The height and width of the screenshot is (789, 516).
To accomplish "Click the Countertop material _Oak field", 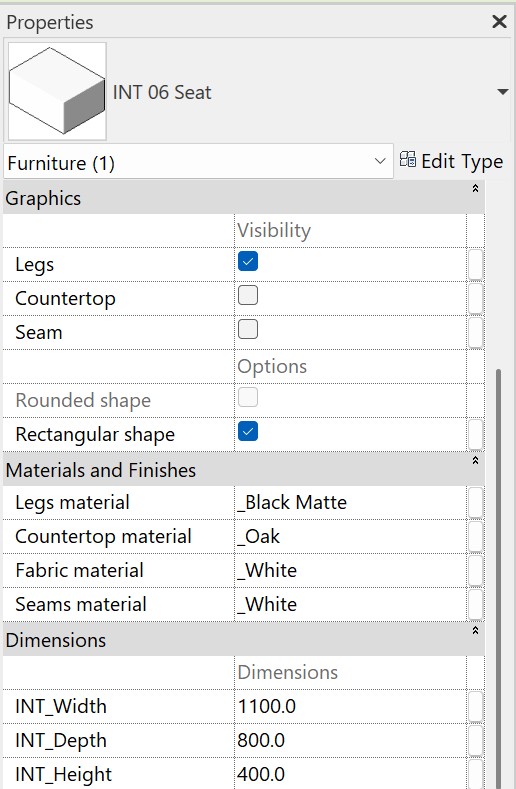I will (x=350, y=536).
